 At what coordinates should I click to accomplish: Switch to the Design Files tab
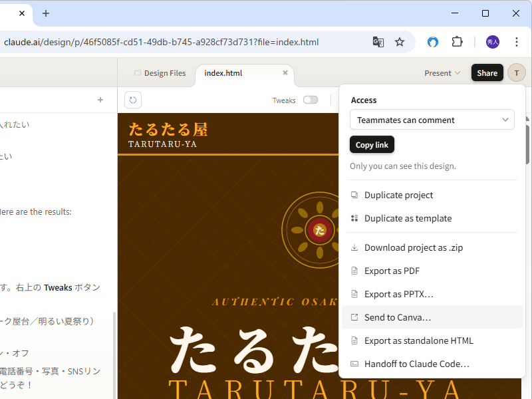point(164,73)
